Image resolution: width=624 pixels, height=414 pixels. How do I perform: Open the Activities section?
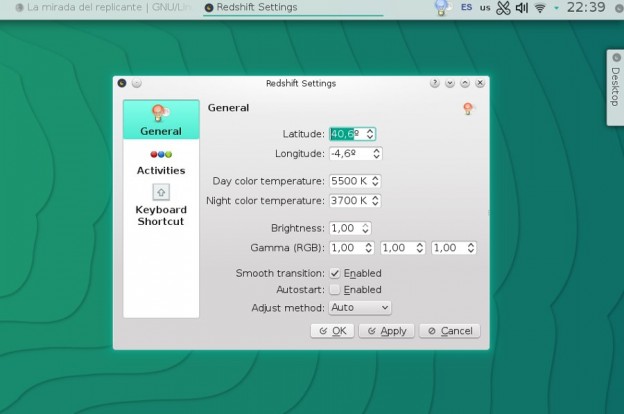point(161,162)
